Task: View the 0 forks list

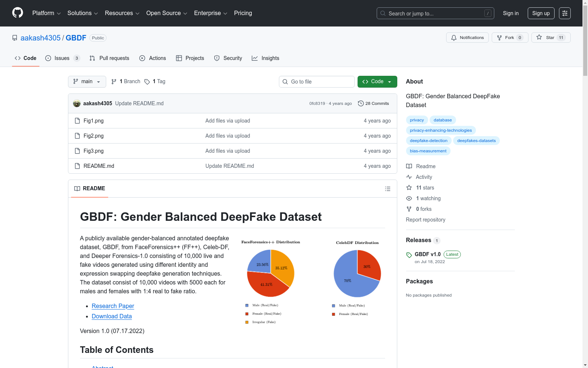Action: [419, 209]
